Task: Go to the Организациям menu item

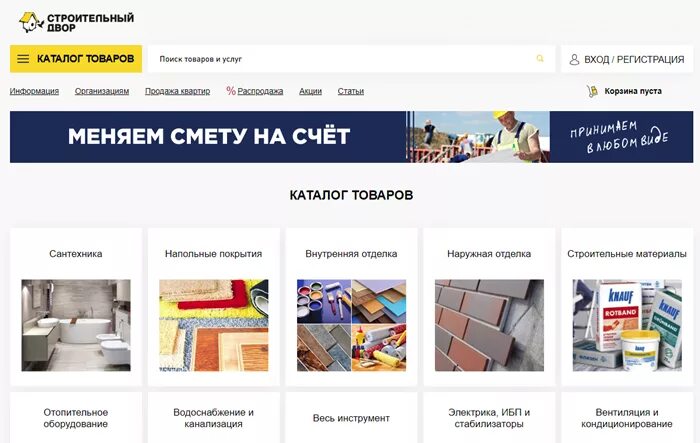Action: [102, 91]
